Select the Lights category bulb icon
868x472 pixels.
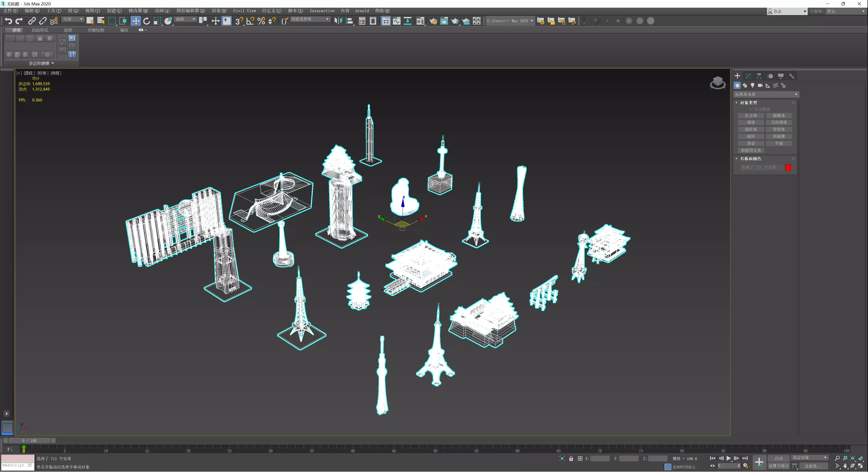pyautogui.click(x=752, y=86)
